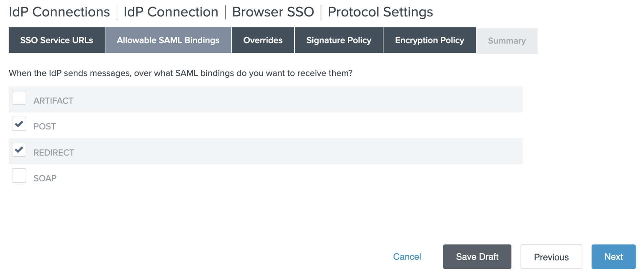The image size is (644, 275).
Task: Click the SOAP label text
Action: (45, 178)
